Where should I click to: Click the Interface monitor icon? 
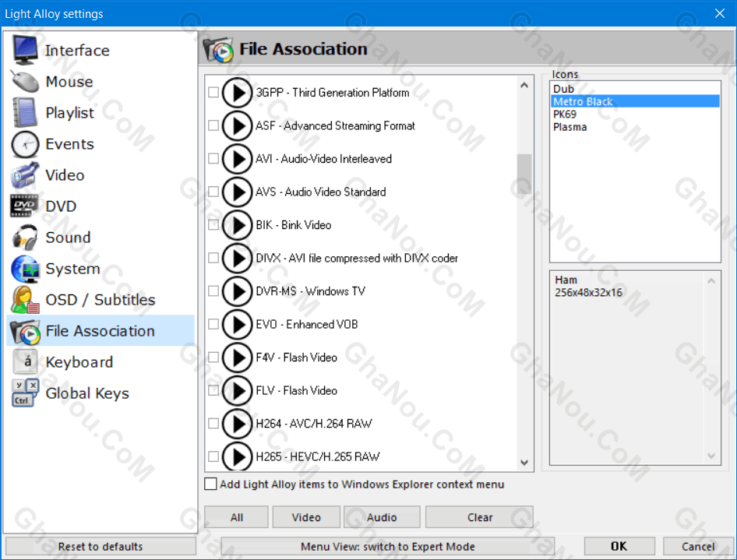[x=26, y=51]
